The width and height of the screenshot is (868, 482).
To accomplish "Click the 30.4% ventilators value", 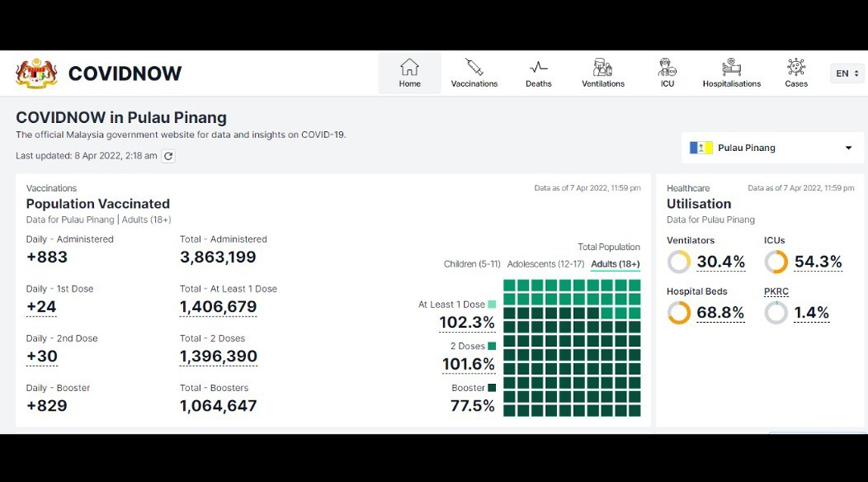I will click(x=721, y=262).
